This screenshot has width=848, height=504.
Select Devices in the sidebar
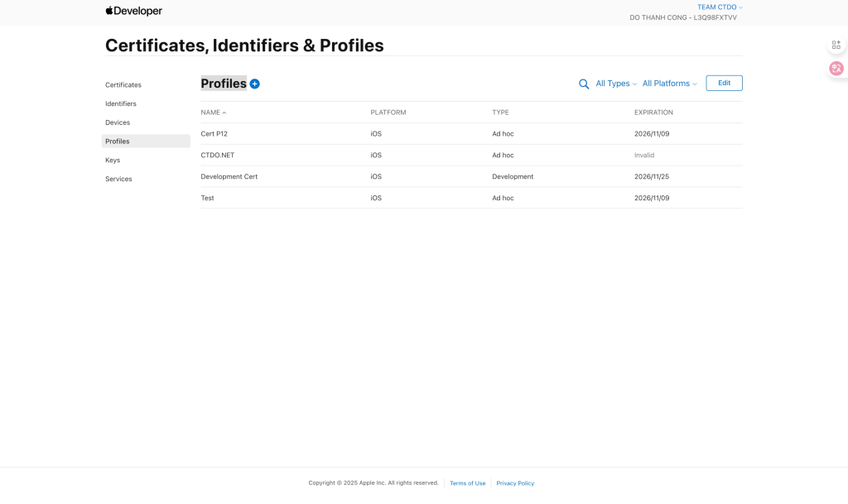118,122
